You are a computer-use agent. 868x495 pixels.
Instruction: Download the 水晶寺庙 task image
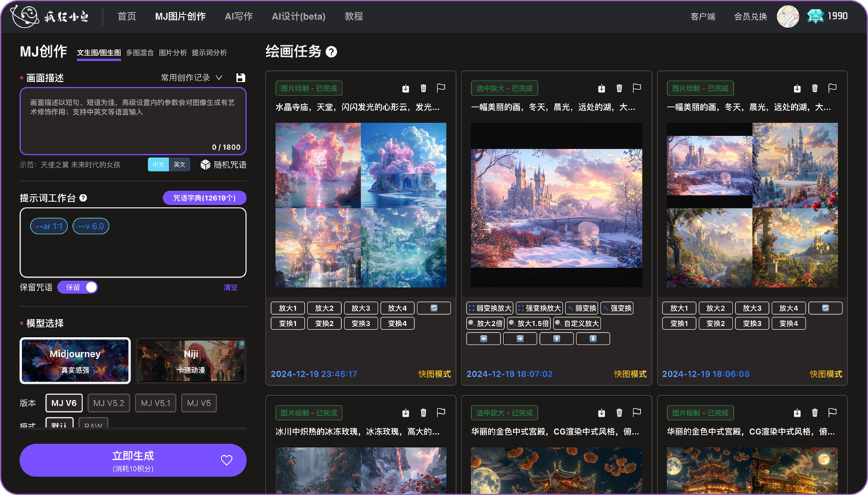coord(406,88)
